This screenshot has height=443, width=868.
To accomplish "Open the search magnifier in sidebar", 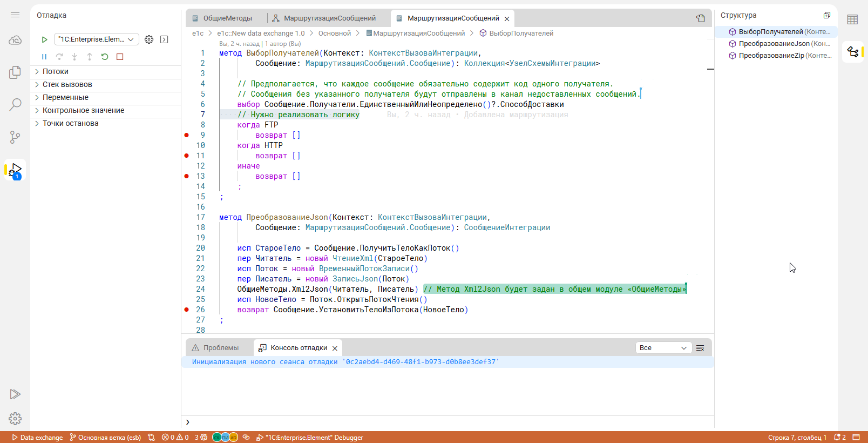I will click(15, 104).
